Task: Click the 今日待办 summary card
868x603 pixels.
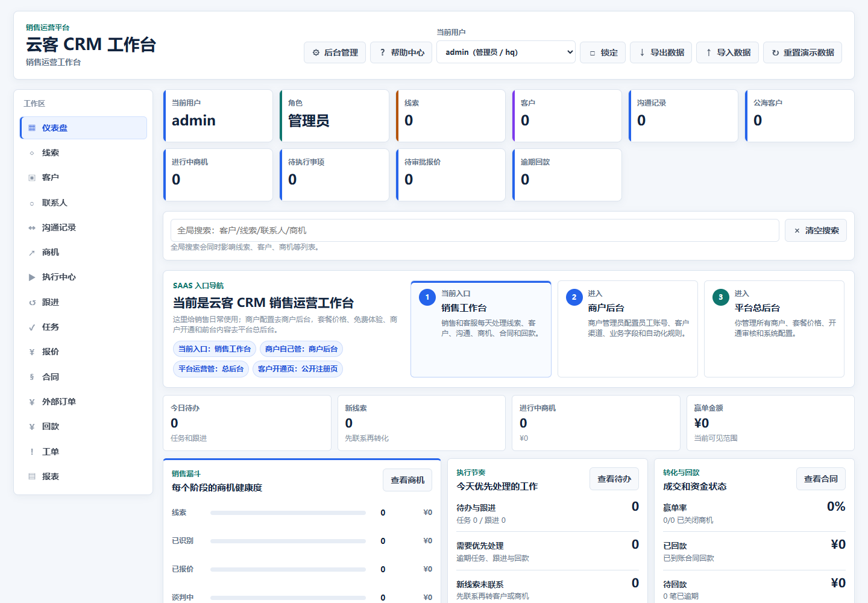Action: 247,423
